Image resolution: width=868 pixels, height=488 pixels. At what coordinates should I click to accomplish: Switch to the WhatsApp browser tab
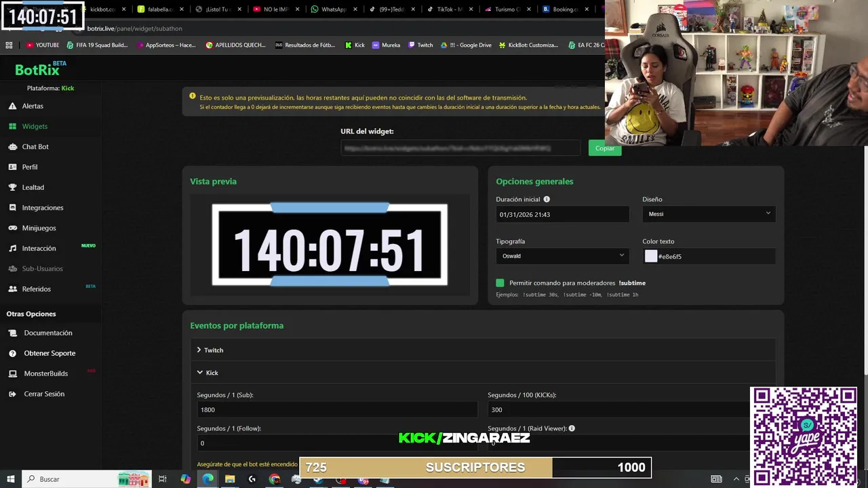coord(333,9)
